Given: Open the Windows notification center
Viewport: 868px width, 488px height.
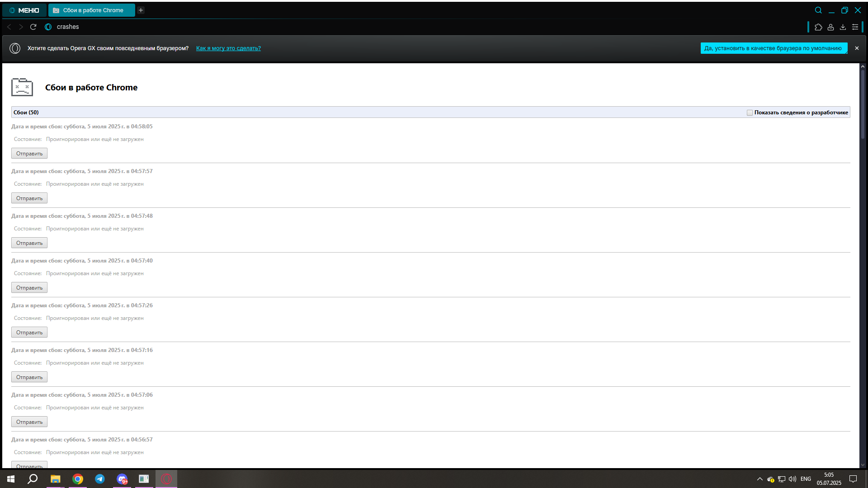Looking at the screenshot, I should point(853,479).
